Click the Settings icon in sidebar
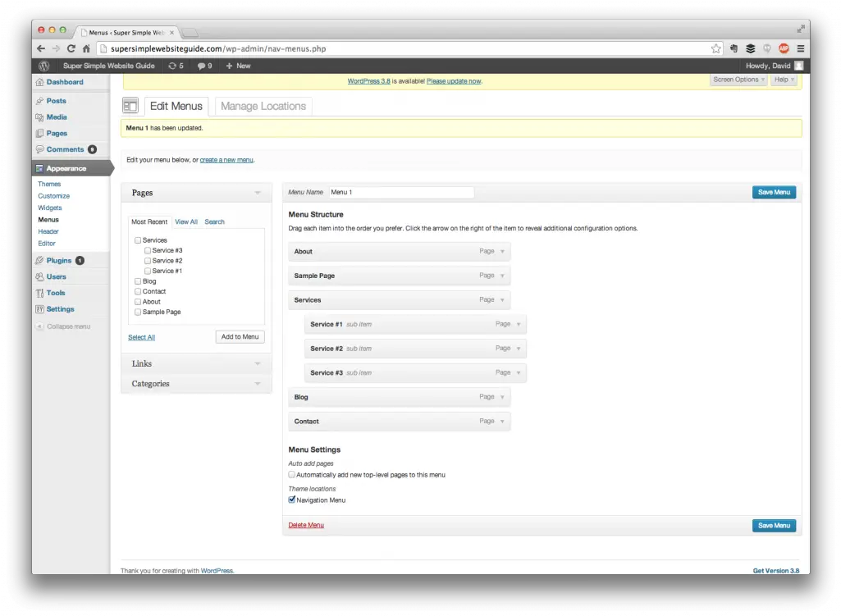This screenshot has height=616, width=841. pos(39,308)
